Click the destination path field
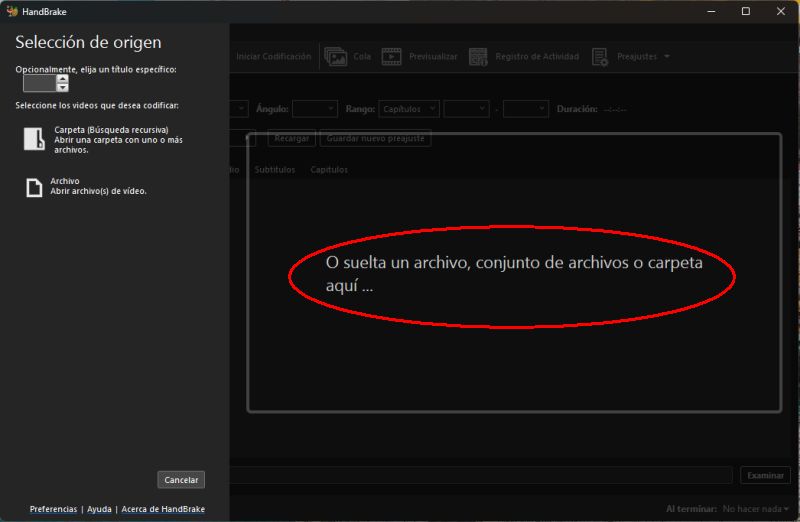The width and height of the screenshot is (800, 522). [x=481, y=475]
